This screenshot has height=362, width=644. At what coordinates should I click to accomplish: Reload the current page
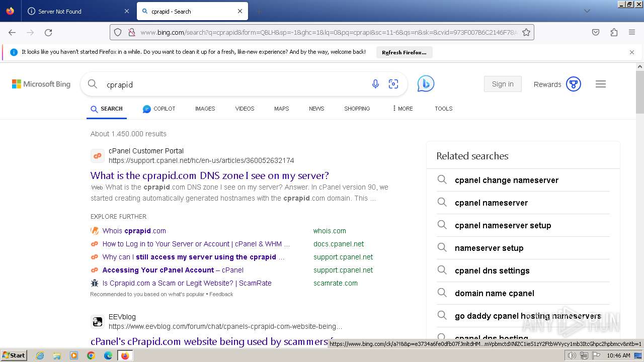(x=48, y=32)
